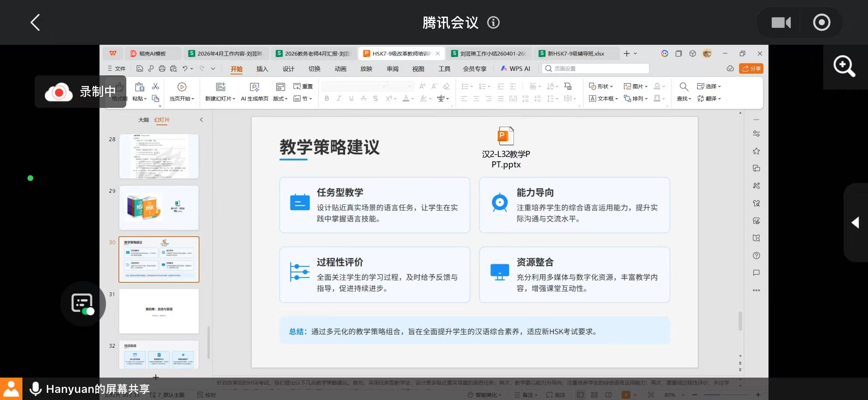Screen dimensions: 868x400
Task: Click the print icon in quick toolbar
Action: [162, 69]
